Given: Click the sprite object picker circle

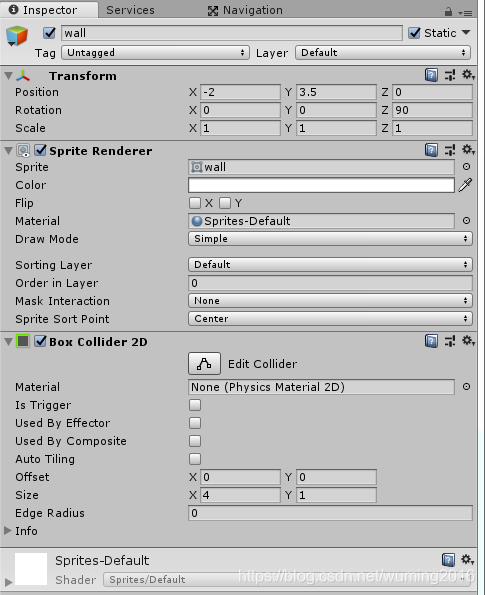Looking at the screenshot, I should click(x=466, y=167).
